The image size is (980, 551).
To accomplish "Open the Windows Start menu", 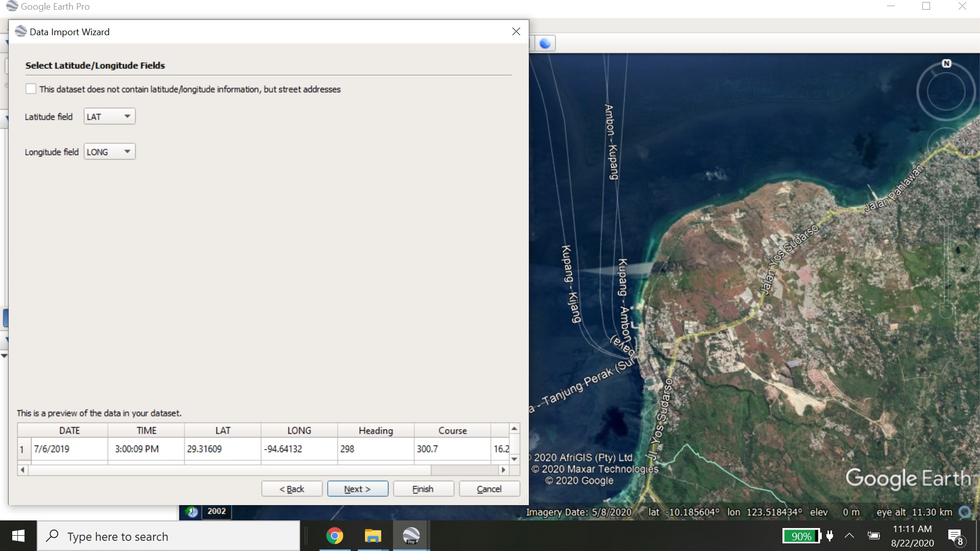I will tap(18, 536).
